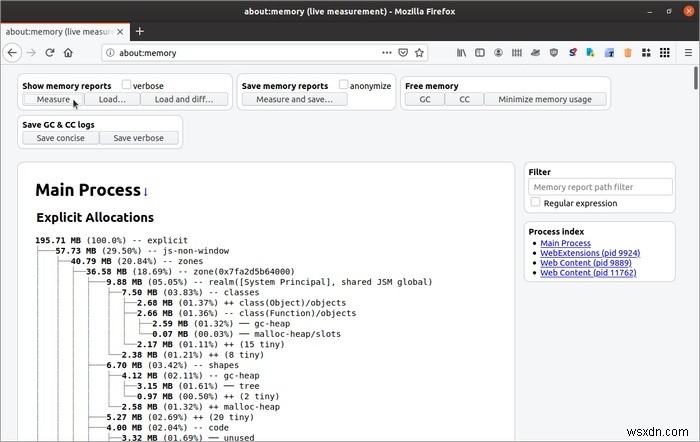Screen dimensions: 700x442
Task: Show site information icon in address bar
Action: coord(110,53)
